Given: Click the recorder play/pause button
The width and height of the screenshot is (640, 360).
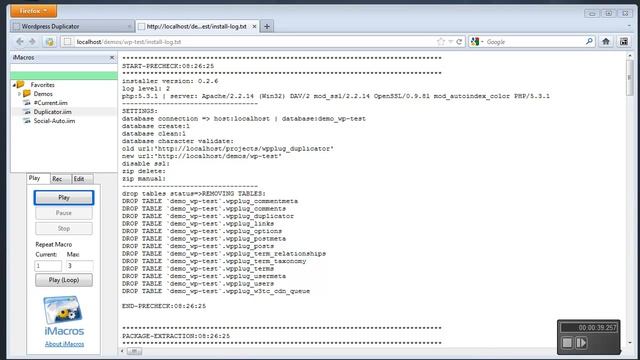Looking at the screenshot, I should tap(581, 342).
